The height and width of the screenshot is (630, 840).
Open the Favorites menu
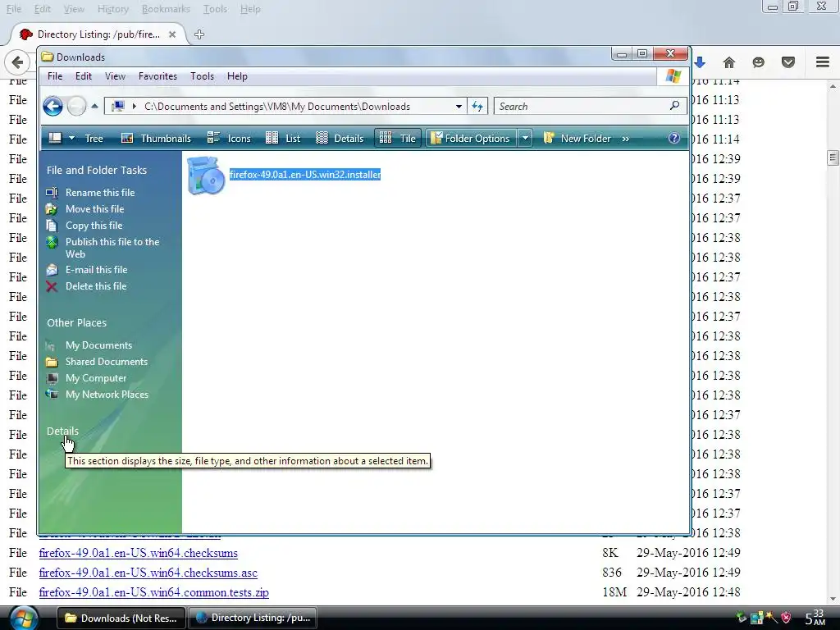(x=157, y=76)
